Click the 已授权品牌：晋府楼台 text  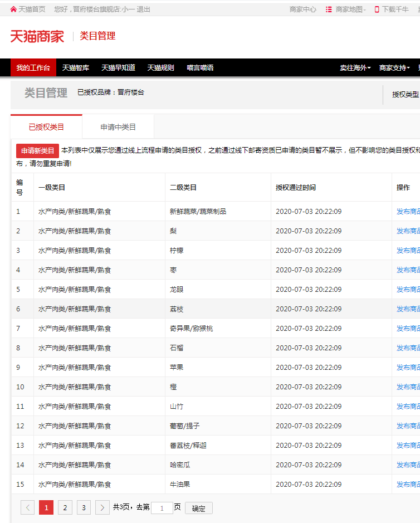point(111,92)
